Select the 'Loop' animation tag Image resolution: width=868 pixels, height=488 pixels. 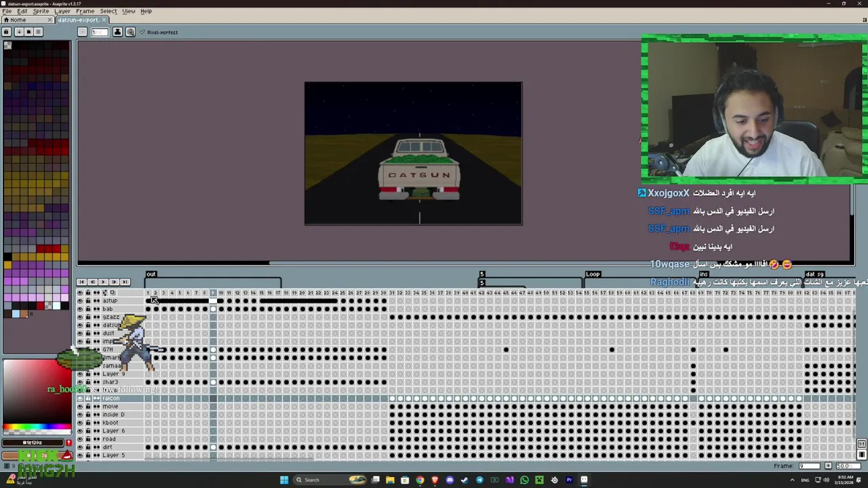click(593, 274)
